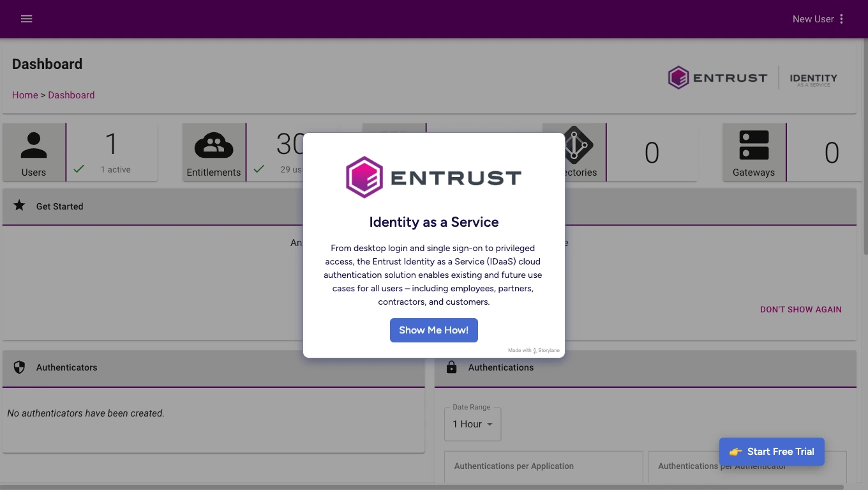This screenshot has width=868, height=490.
Task: Click the green check beside Entitlements count
Action: 258,169
